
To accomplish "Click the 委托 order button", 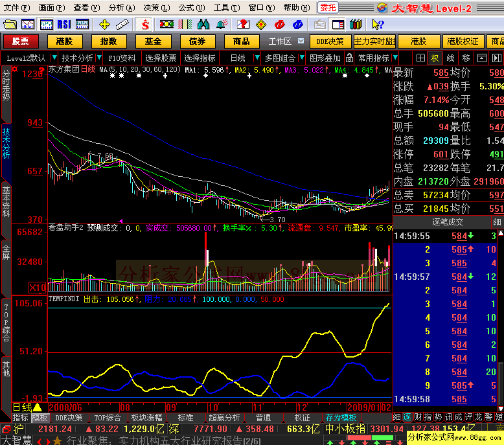I will coord(328,7).
